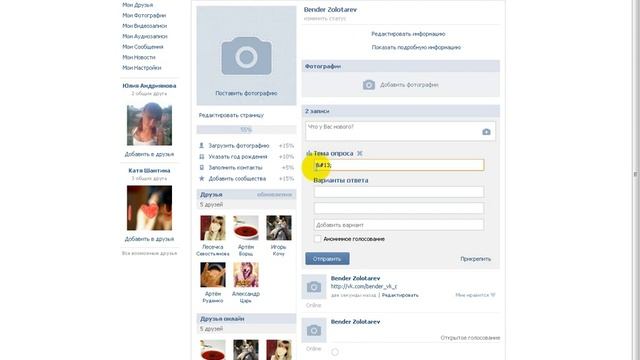This screenshot has width=640, height=360.
Task: Like the bender_vk post via heart icon
Action: [x=493, y=295]
